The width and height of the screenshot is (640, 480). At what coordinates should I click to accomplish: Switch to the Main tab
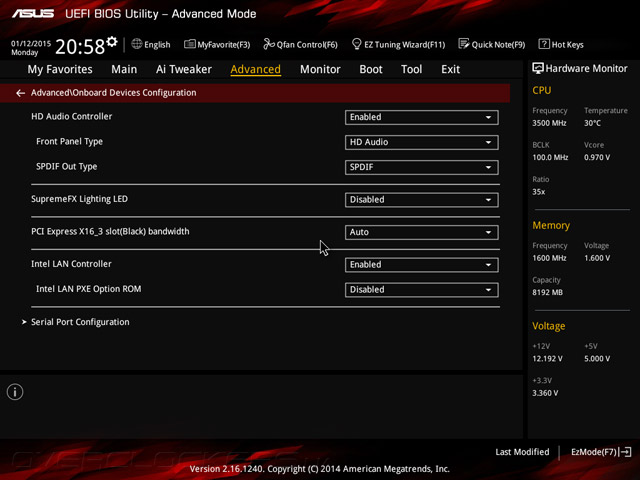pyautogui.click(x=124, y=69)
